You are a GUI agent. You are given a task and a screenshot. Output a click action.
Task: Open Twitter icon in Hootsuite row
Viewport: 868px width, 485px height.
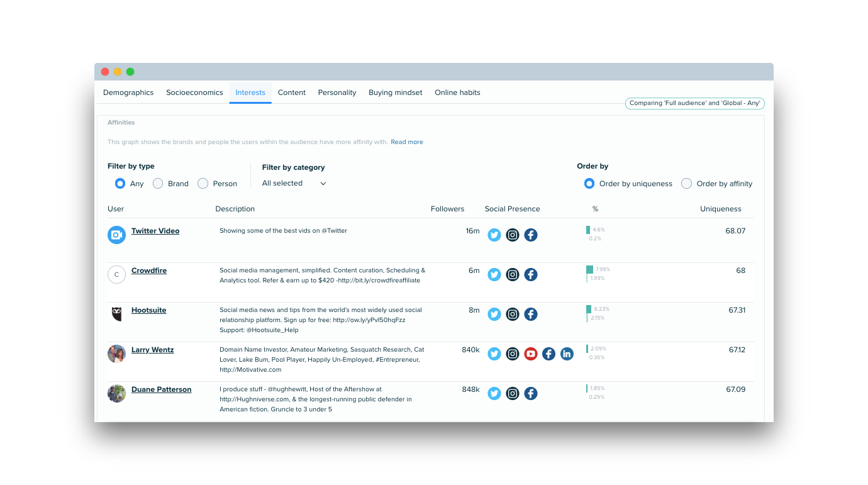(x=494, y=315)
